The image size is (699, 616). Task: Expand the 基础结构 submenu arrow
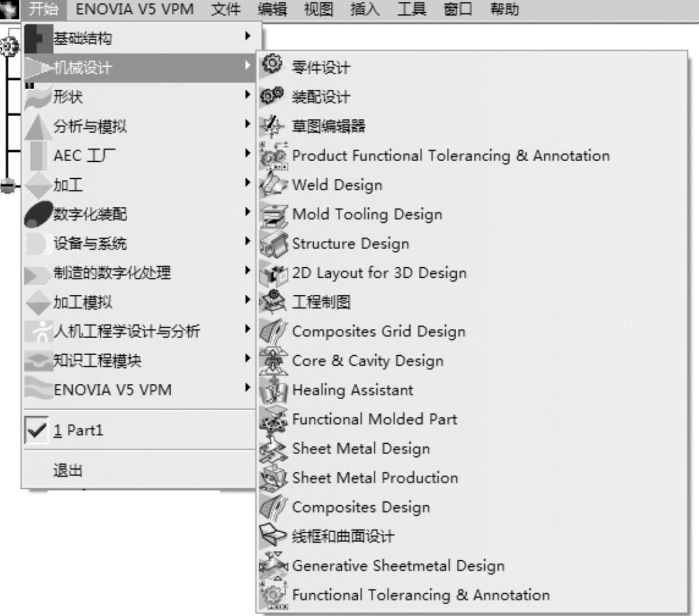pyautogui.click(x=247, y=36)
